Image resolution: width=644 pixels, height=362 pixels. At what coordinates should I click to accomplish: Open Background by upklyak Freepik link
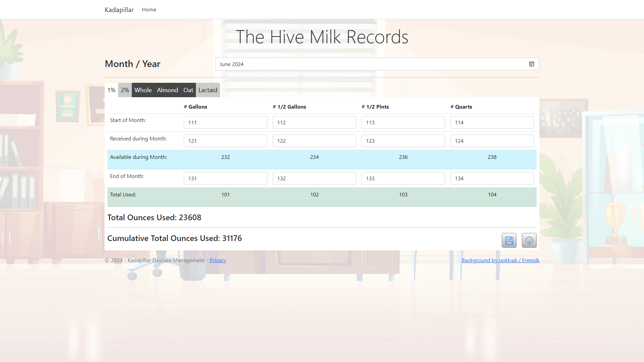point(500,260)
